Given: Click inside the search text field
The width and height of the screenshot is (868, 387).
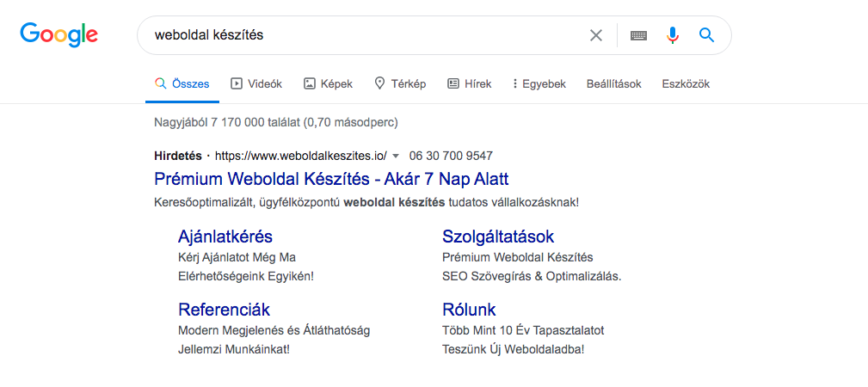Looking at the screenshot, I should (x=361, y=35).
